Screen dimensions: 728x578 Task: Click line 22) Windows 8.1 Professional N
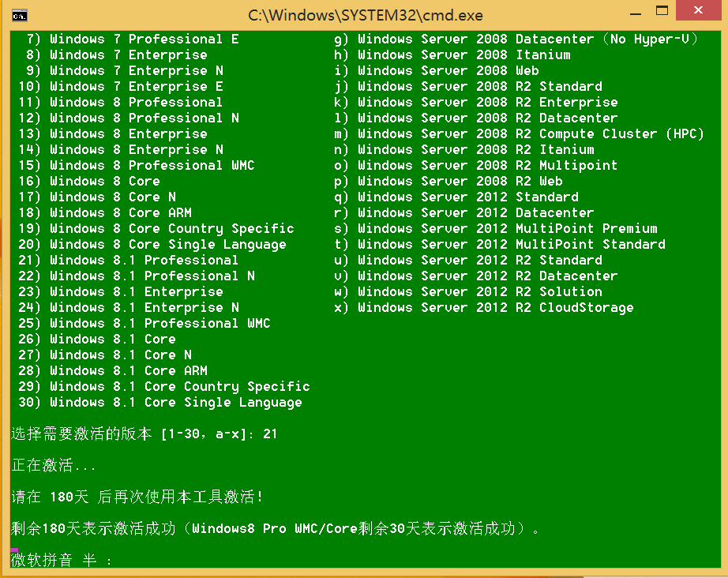(x=137, y=276)
